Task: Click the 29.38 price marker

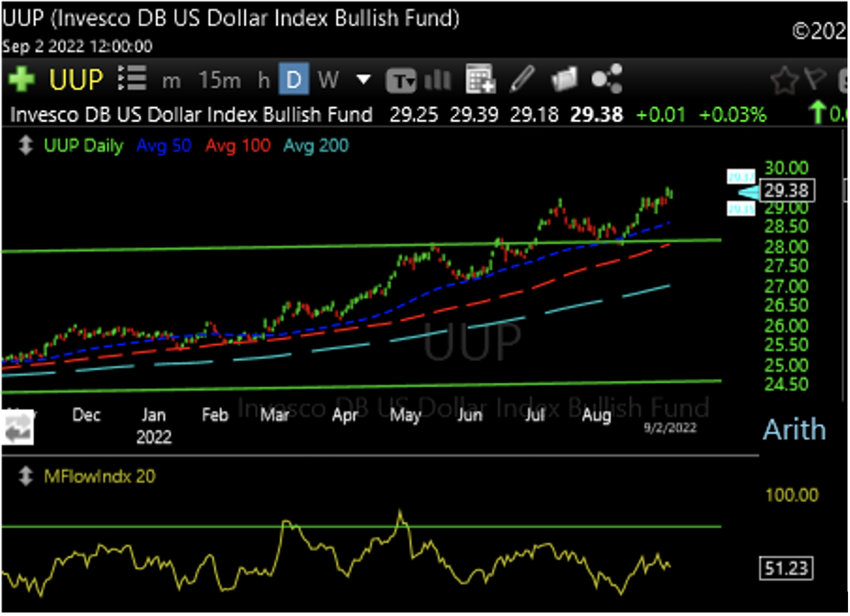Action: (x=787, y=191)
